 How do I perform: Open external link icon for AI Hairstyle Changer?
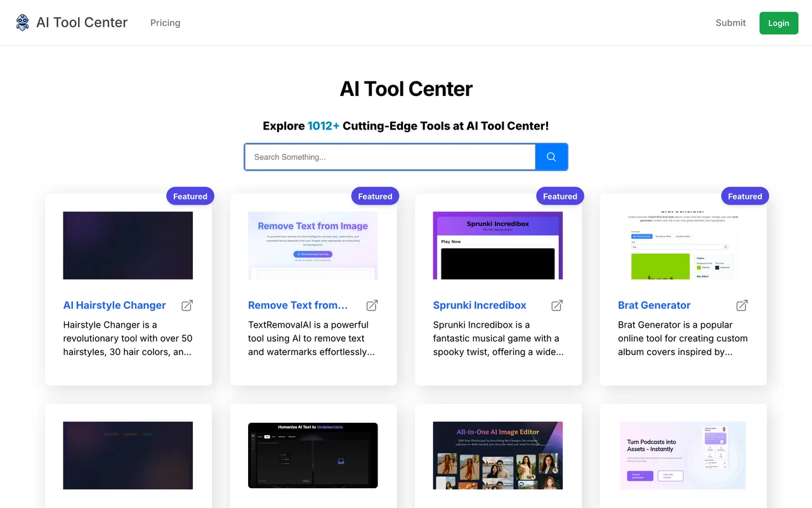tap(187, 305)
